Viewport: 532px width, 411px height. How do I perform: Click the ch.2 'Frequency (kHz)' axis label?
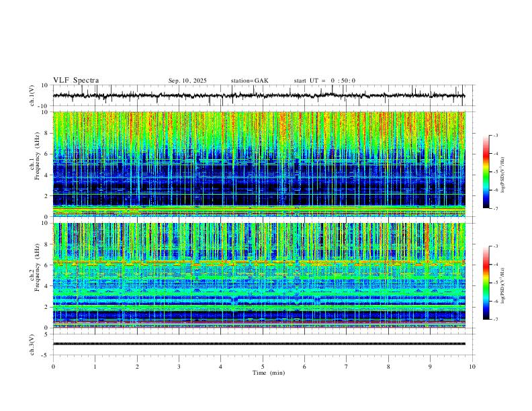pos(37,267)
